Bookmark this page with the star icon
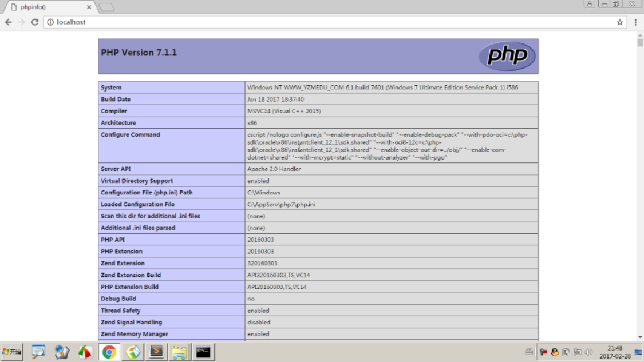The image size is (644, 362). (x=620, y=22)
